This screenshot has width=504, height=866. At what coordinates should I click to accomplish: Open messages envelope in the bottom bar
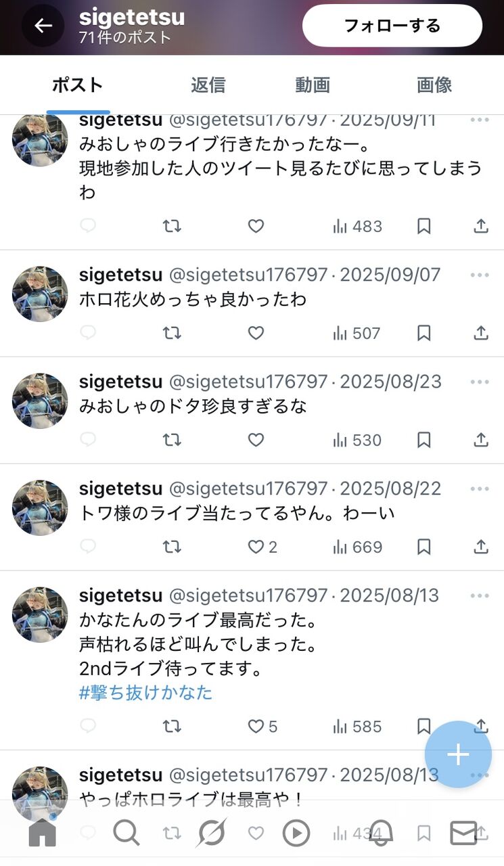[463, 834]
